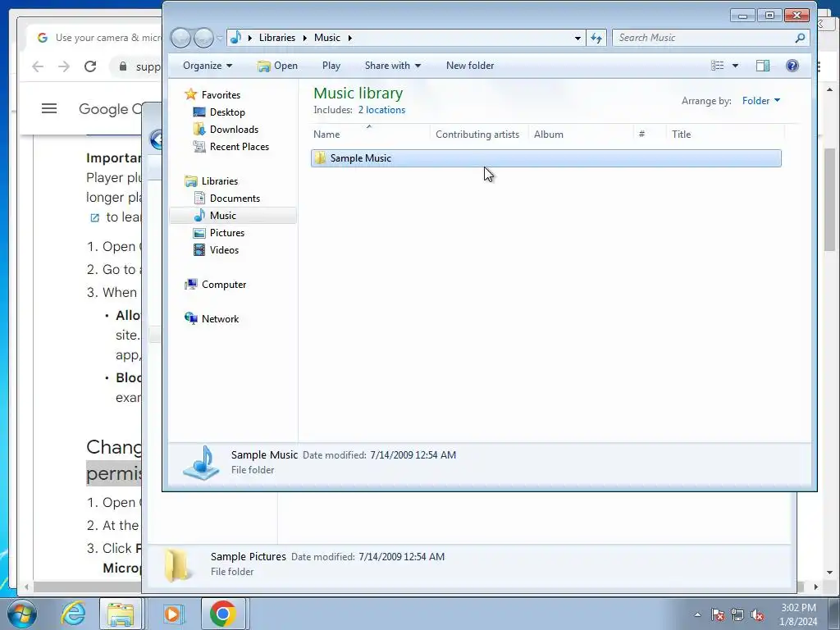The height and width of the screenshot is (630, 840).
Task: Select the Sample Music folder icon
Action: (321, 158)
